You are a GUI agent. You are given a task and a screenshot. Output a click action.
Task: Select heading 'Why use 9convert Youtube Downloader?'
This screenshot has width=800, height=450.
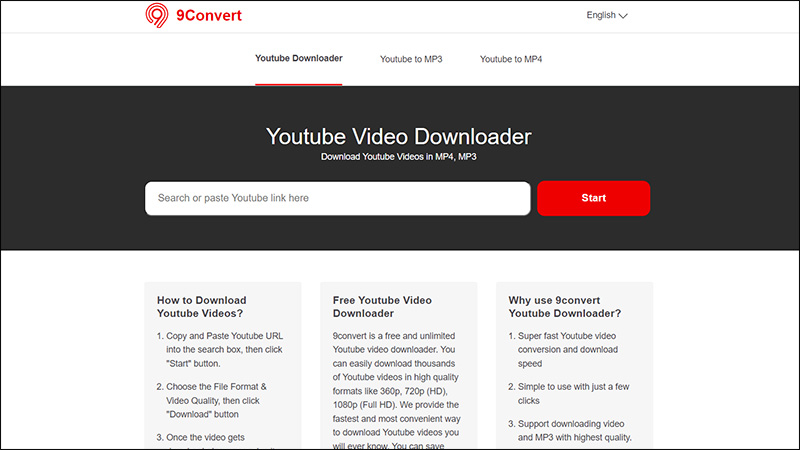[x=564, y=307]
